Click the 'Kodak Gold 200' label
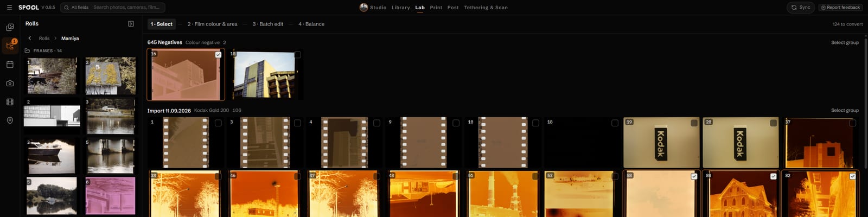The width and height of the screenshot is (868, 217). pyautogui.click(x=212, y=110)
